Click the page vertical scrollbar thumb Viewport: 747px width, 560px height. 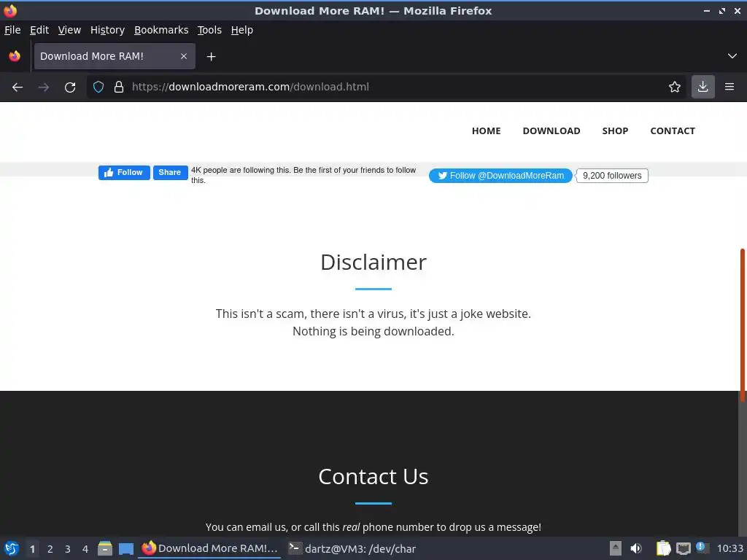[x=742, y=324]
